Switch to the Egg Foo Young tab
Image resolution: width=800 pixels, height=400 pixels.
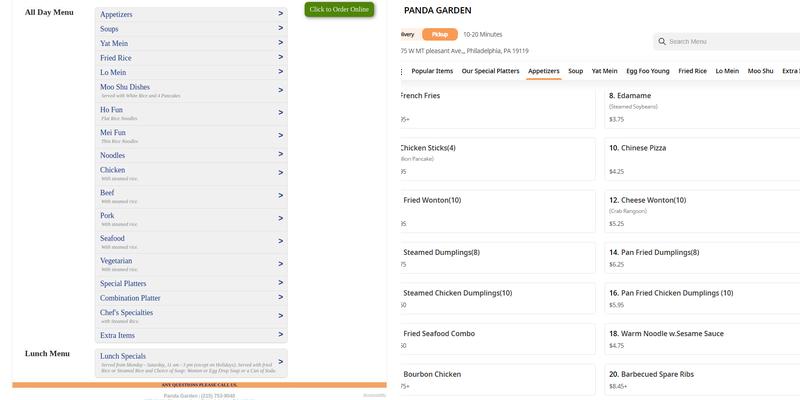(x=647, y=71)
